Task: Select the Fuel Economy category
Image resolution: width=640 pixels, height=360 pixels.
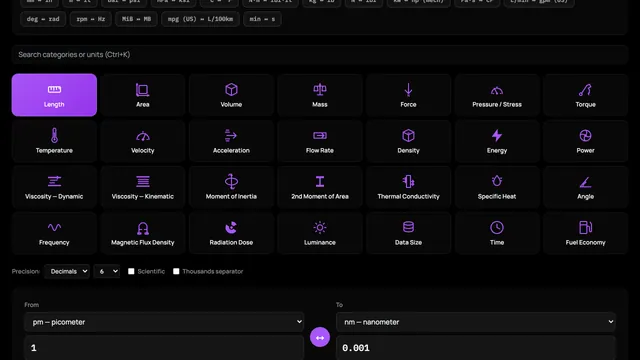Action: click(585, 233)
